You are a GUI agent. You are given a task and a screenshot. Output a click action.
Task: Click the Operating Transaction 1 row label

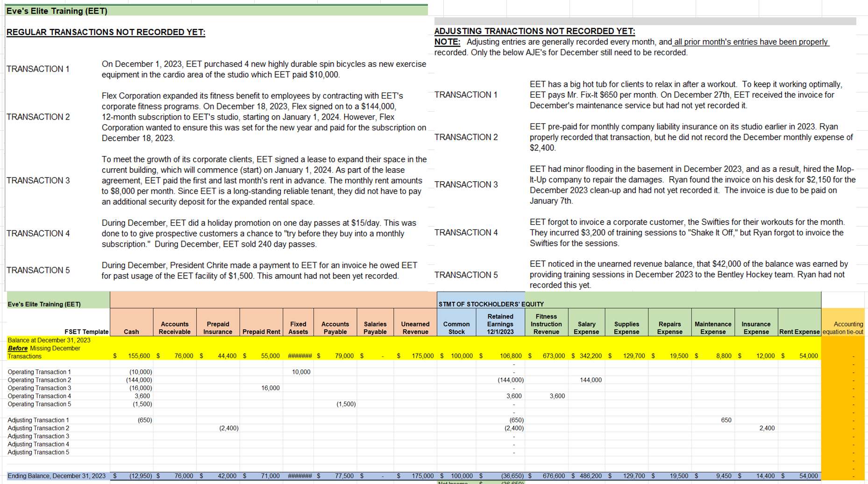pos(39,372)
